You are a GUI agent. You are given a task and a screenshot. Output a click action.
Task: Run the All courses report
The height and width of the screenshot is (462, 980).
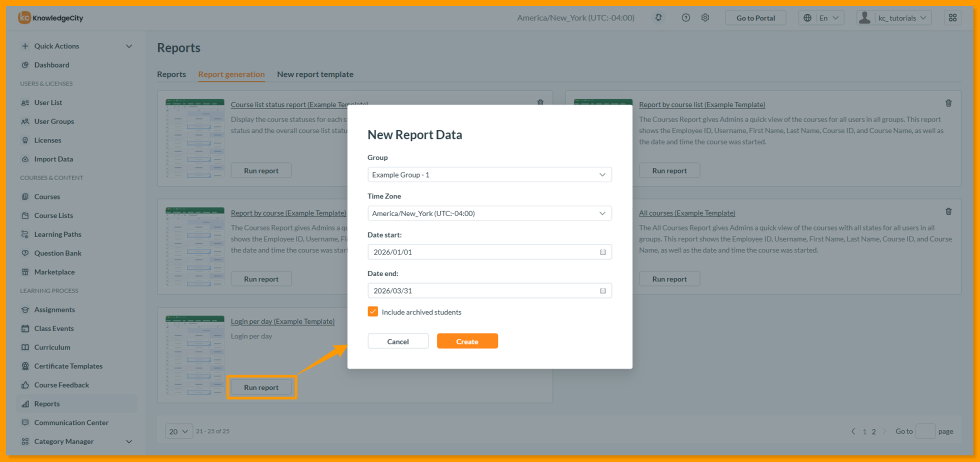coord(669,279)
